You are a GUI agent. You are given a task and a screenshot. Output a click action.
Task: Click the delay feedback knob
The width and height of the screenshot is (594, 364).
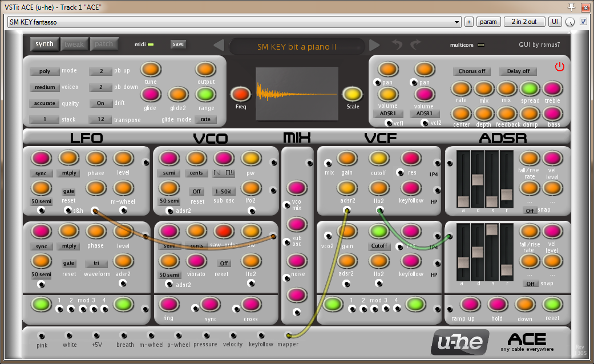[x=507, y=114]
